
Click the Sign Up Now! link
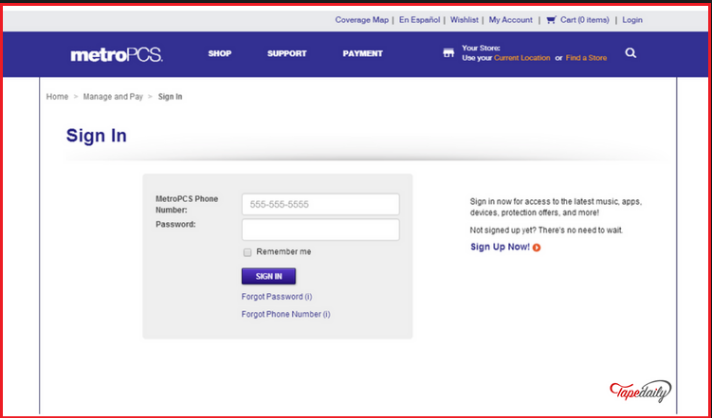(x=500, y=247)
